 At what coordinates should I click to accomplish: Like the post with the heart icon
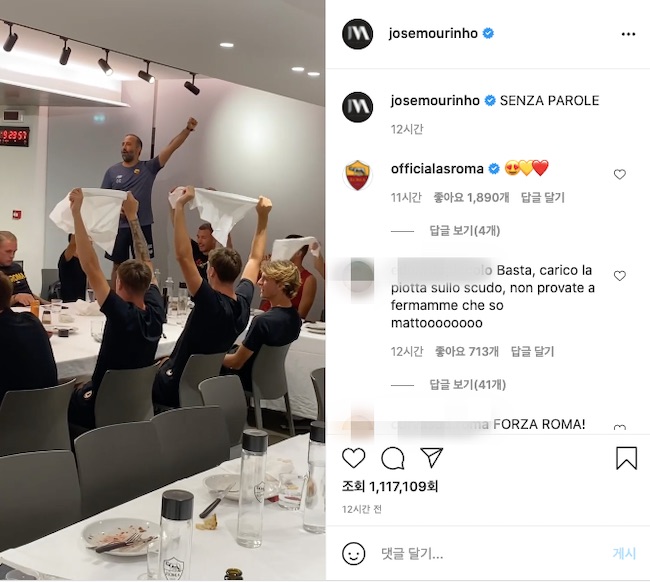[354, 458]
